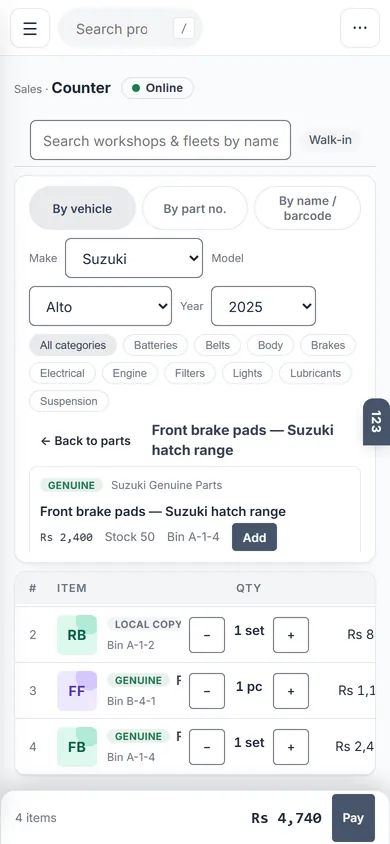This screenshot has width=390, height=844.
Task: Open the 123 numeric keypad side tab
Action: 377,421
